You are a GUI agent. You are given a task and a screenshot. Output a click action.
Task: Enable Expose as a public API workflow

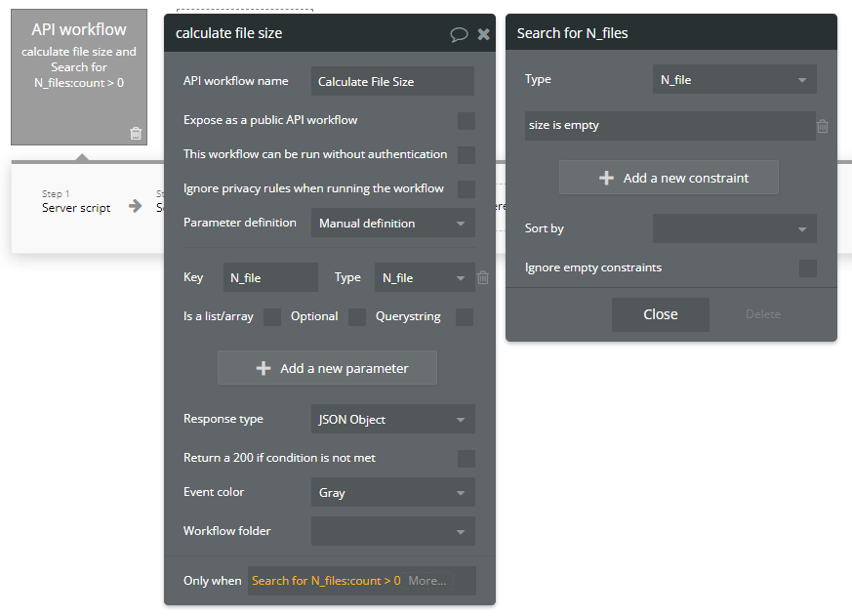pos(467,121)
